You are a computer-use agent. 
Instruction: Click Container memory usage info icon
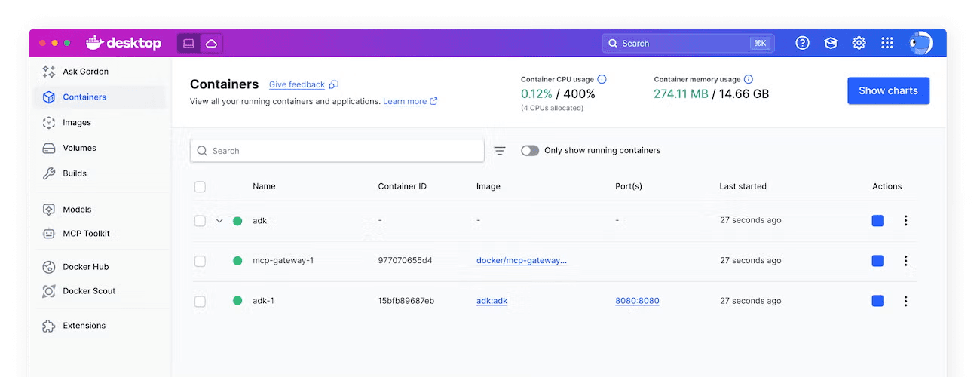[x=748, y=79]
